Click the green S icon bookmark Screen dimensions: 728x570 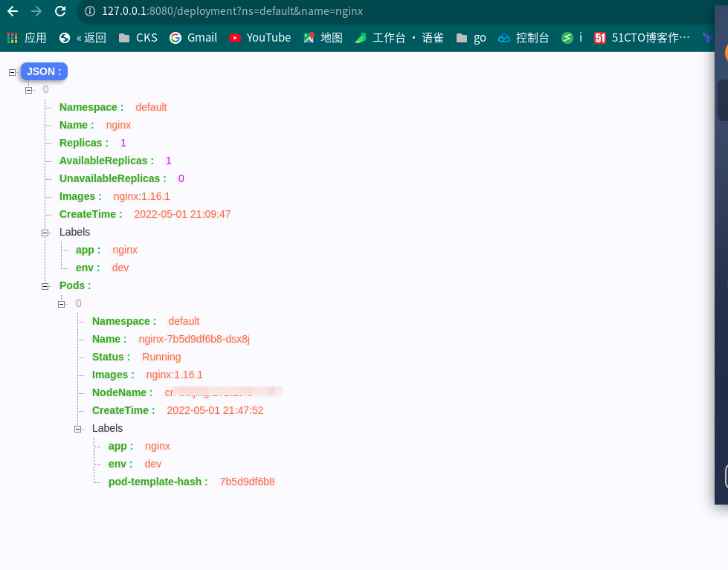[567, 38]
